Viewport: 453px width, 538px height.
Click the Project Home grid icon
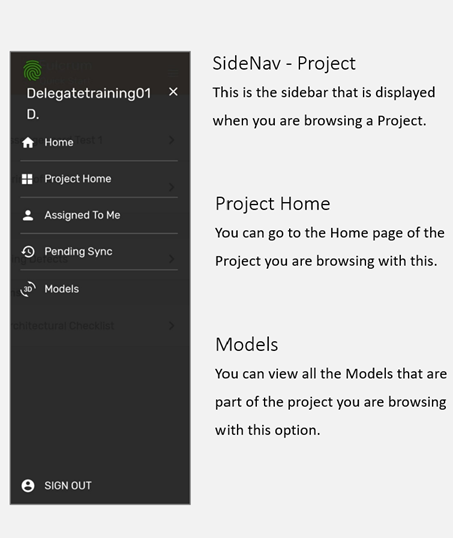click(27, 179)
